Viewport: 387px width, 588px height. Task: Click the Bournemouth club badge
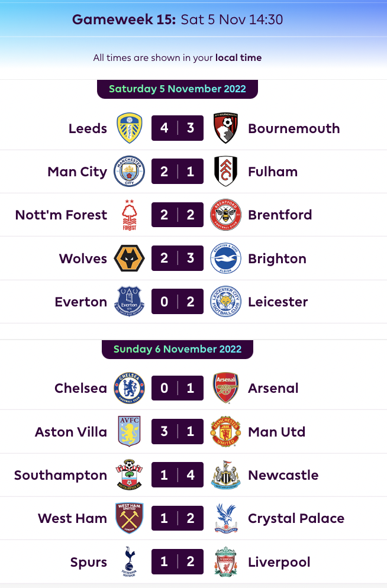(x=225, y=128)
